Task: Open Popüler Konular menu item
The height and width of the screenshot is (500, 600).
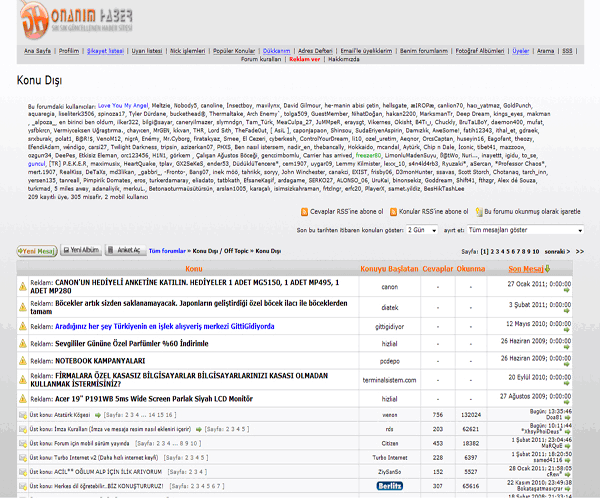Action: [234, 51]
